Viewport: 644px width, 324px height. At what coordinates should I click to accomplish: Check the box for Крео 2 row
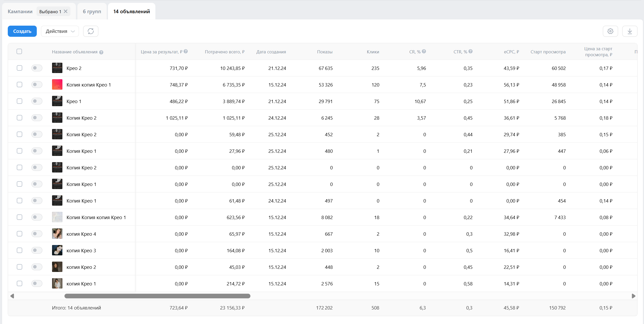coord(19,68)
